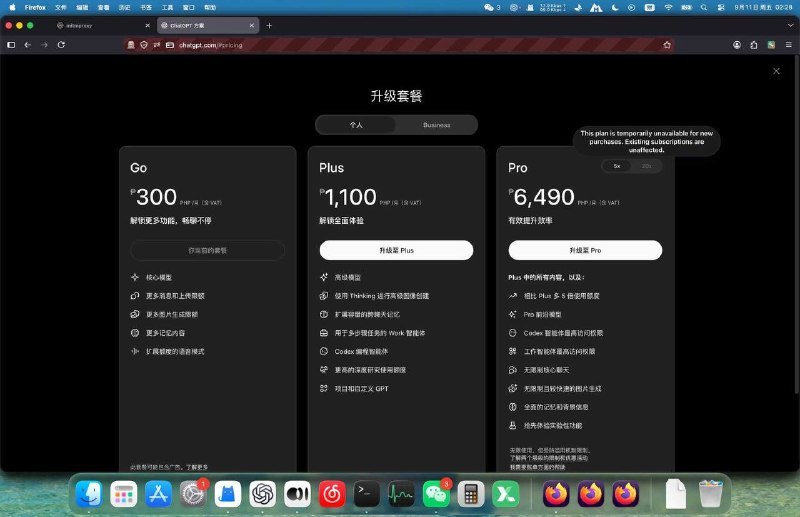Open Activity Monitor from the Dock
This screenshot has width=800, height=517.
401,494
